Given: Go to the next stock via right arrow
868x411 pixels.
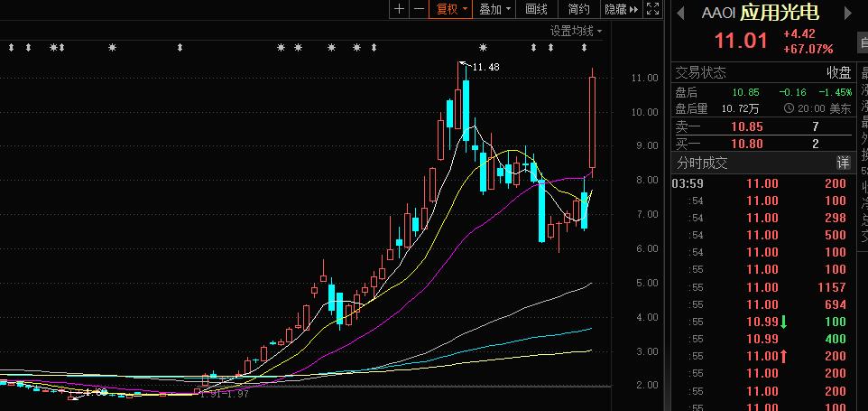Looking at the screenshot, I should (x=847, y=13).
